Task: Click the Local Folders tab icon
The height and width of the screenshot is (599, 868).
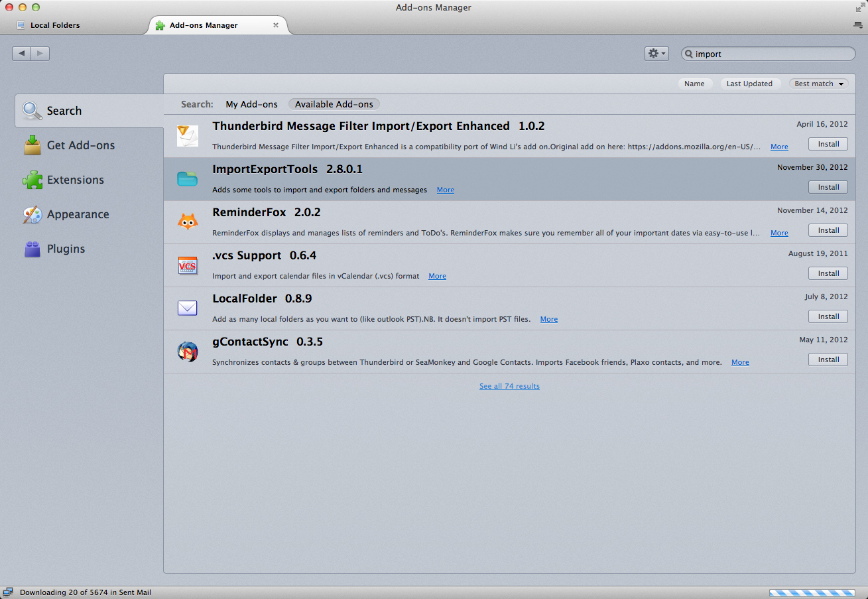Action: pos(21,25)
